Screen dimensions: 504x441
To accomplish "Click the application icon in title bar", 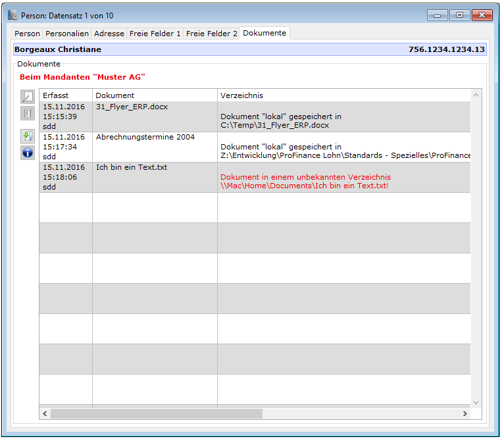I will [x=13, y=15].
